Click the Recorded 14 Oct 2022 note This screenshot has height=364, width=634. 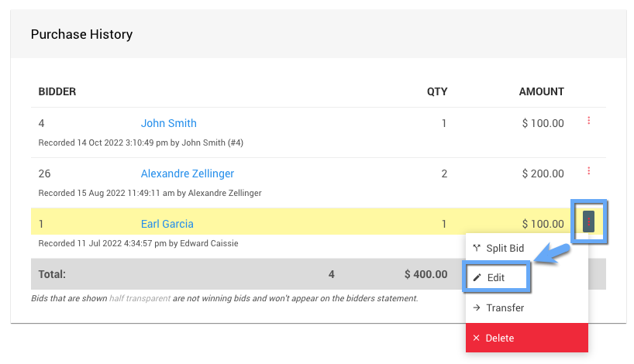click(x=141, y=143)
